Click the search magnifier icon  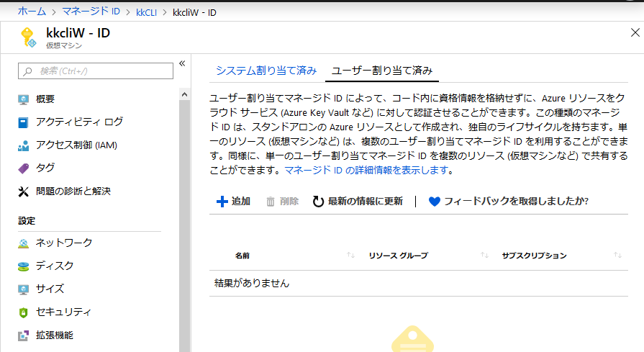pyautogui.click(x=27, y=71)
